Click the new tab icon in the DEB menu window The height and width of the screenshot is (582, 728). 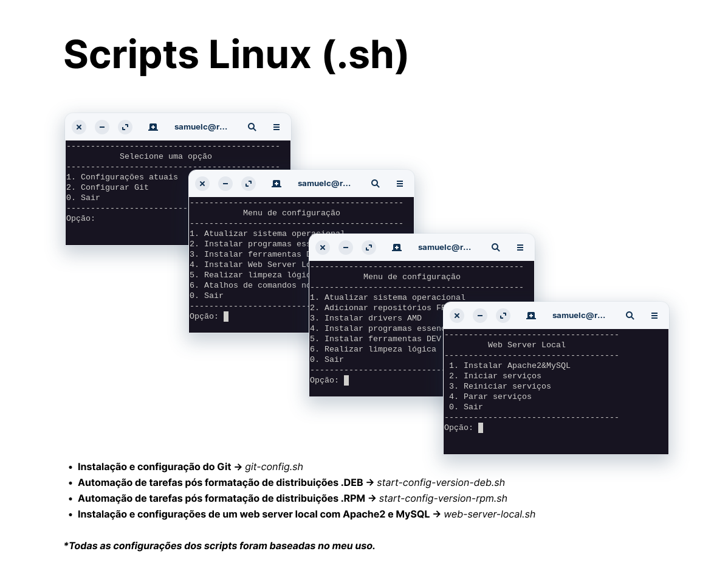point(276,183)
